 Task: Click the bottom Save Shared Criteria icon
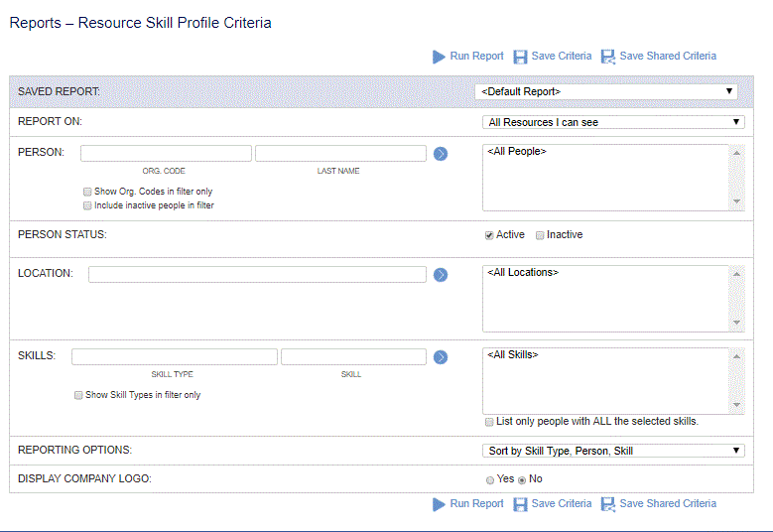tap(608, 504)
